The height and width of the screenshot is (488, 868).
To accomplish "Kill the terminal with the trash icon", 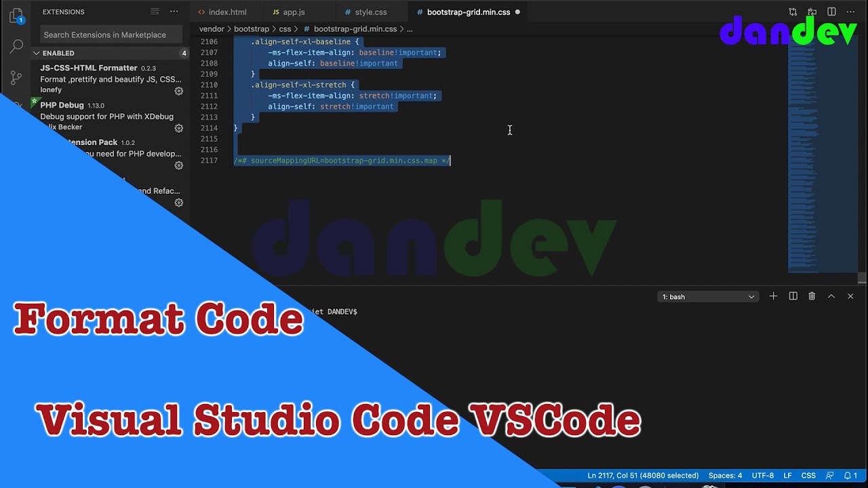I will click(812, 296).
